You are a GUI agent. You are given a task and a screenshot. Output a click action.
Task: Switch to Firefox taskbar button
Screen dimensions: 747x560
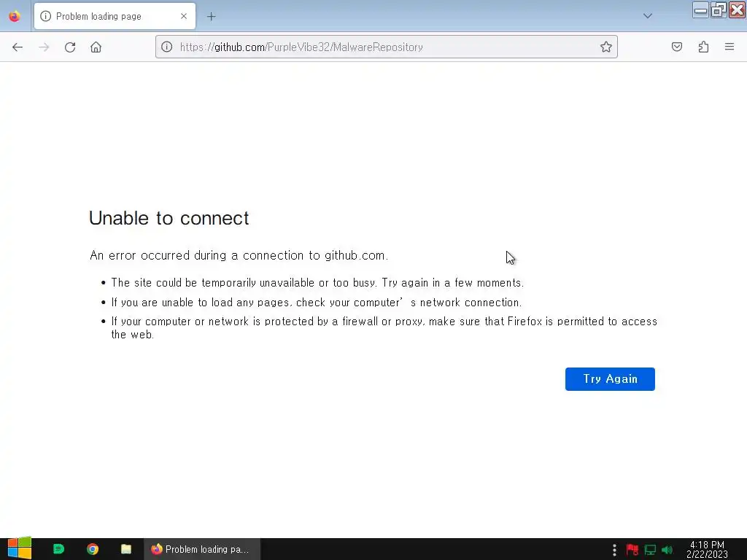[x=202, y=549]
